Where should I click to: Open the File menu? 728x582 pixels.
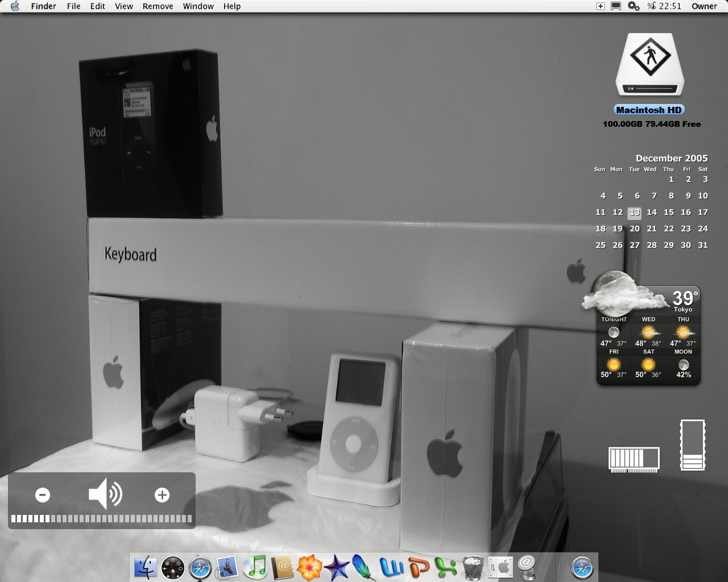[x=74, y=6]
